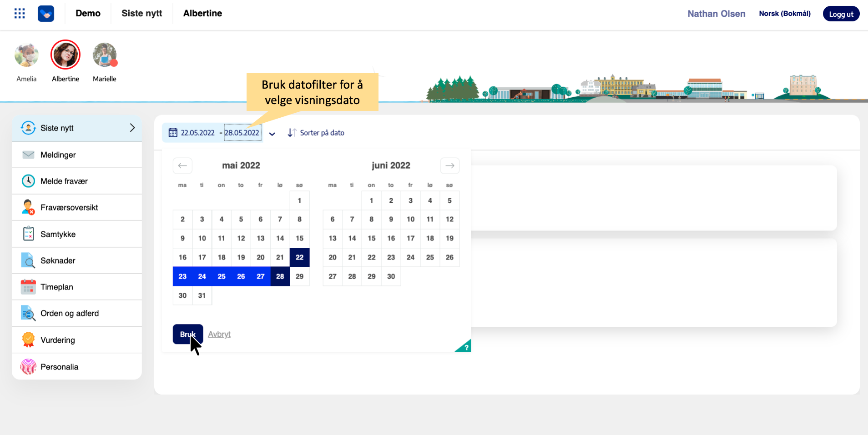
Task: Open Fraværsoversikt in the sidebar
Action: [77, 207]
